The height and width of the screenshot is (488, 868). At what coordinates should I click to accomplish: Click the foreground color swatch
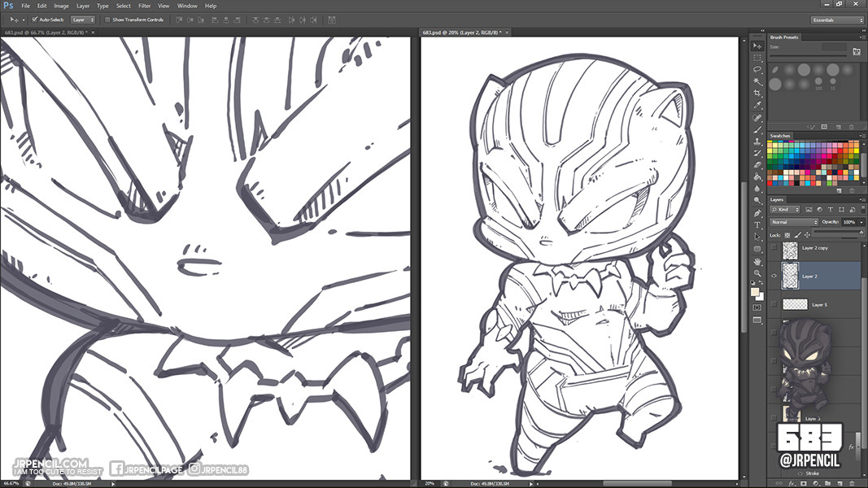[755, 292]
